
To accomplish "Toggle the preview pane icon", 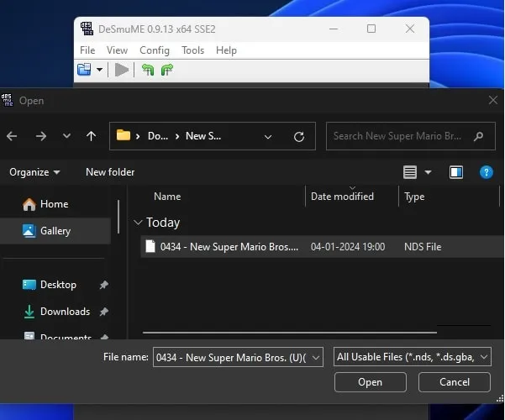I will (x=456, y=172).
